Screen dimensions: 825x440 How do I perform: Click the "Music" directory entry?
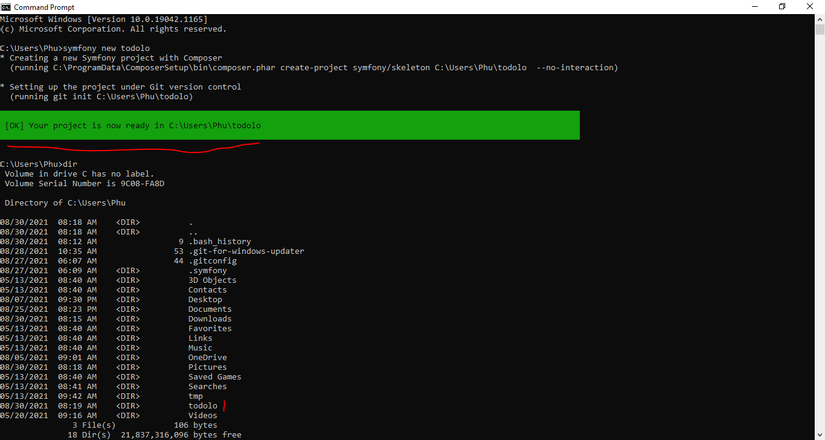(200, 348)
